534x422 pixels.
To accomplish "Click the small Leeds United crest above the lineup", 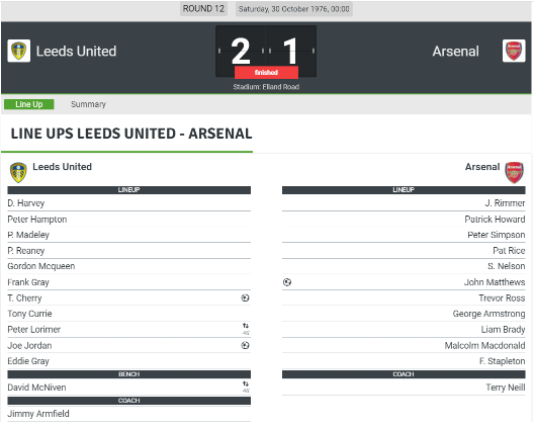I will tap(18, 172).
